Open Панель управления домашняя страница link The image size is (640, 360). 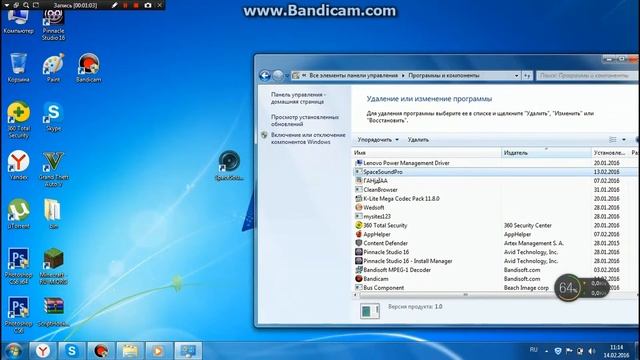point(298,98)
